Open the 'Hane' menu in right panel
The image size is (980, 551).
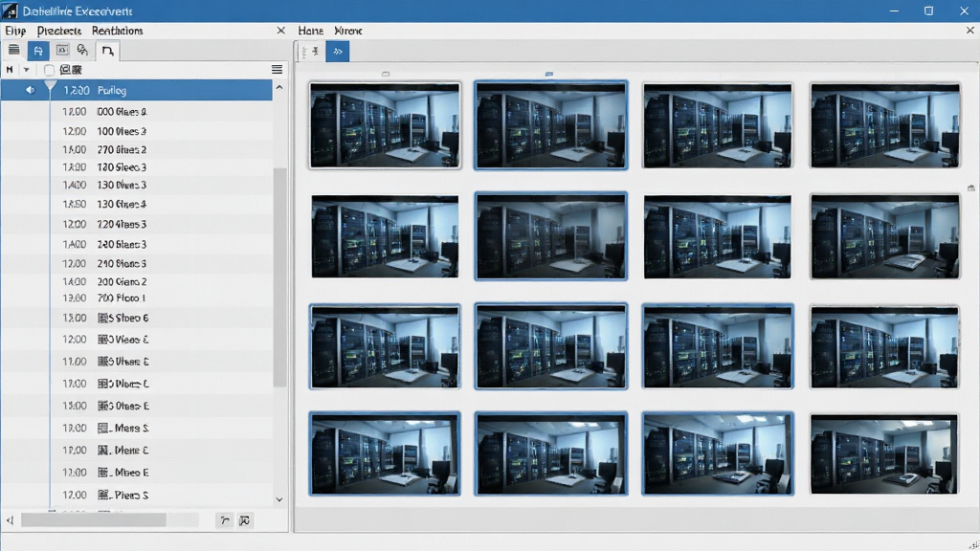coord(311,31)
